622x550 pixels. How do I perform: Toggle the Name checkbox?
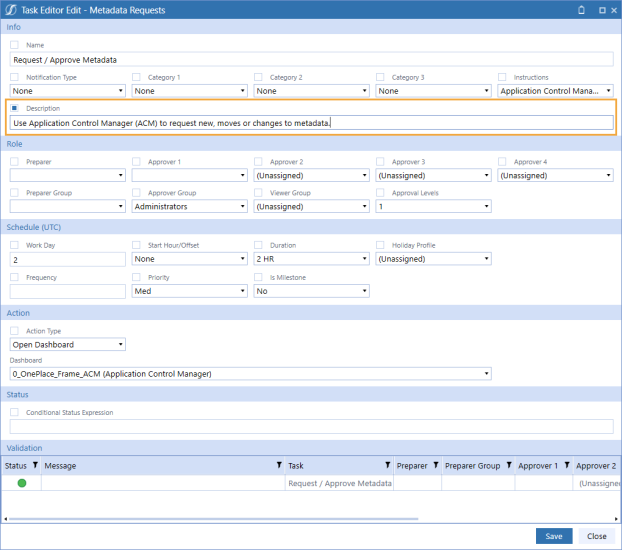[x=14, y=45]
